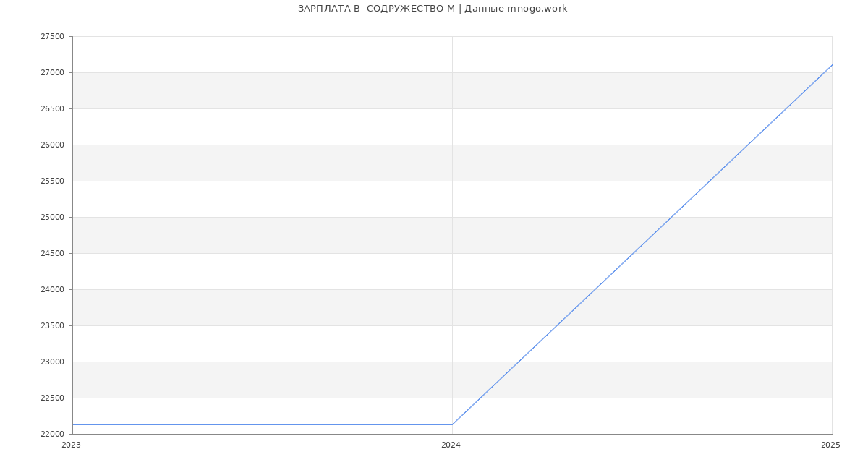Click the 22500 y-axis label

click(52, 398)
